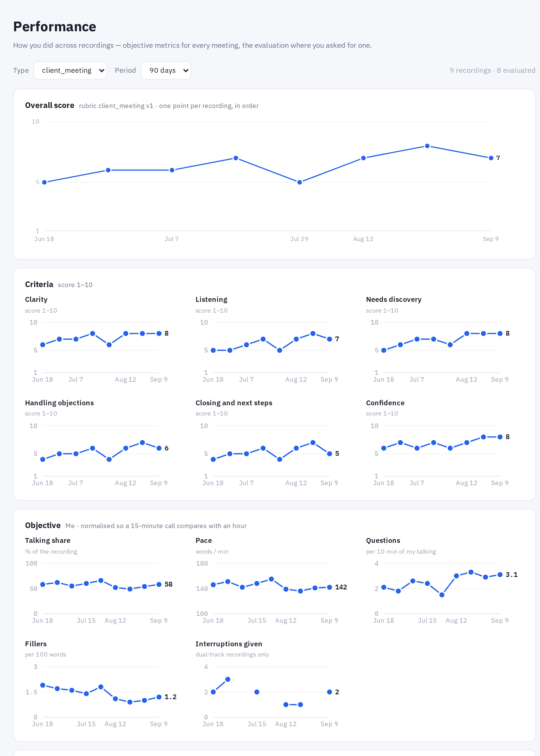Screen dimensions: 540x756
Task: Select the Overall score point at Jul 29
Action: 300,182
